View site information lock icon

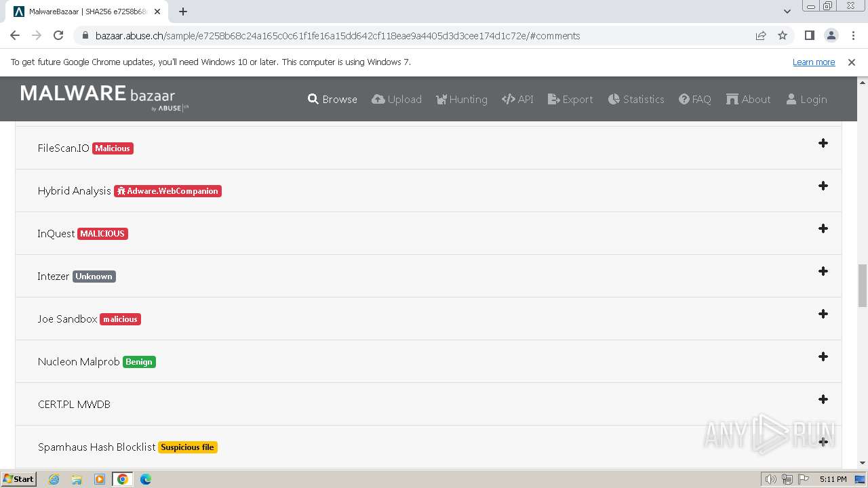(85, 36)
